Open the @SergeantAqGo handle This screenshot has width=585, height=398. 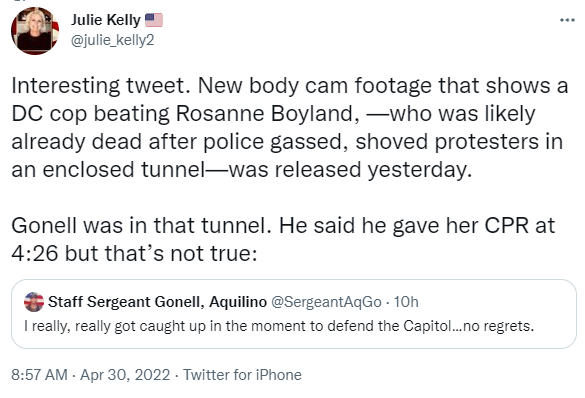click(x=326, y=302)
